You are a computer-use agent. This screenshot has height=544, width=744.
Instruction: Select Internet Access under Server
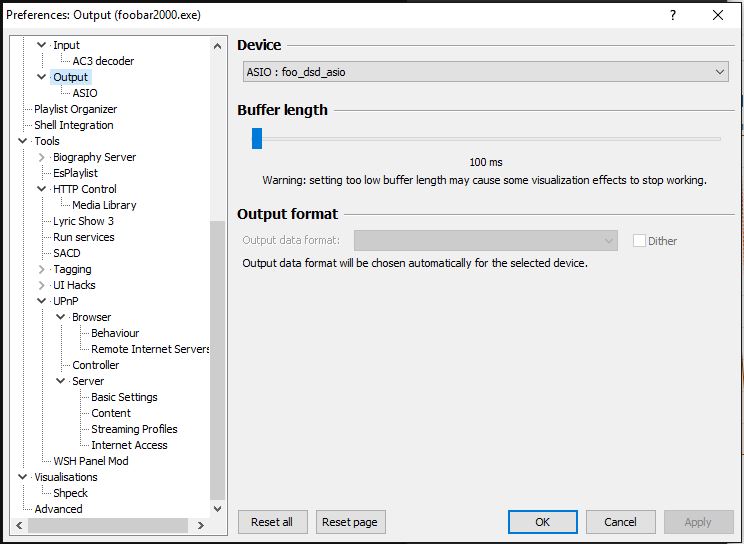129,445
